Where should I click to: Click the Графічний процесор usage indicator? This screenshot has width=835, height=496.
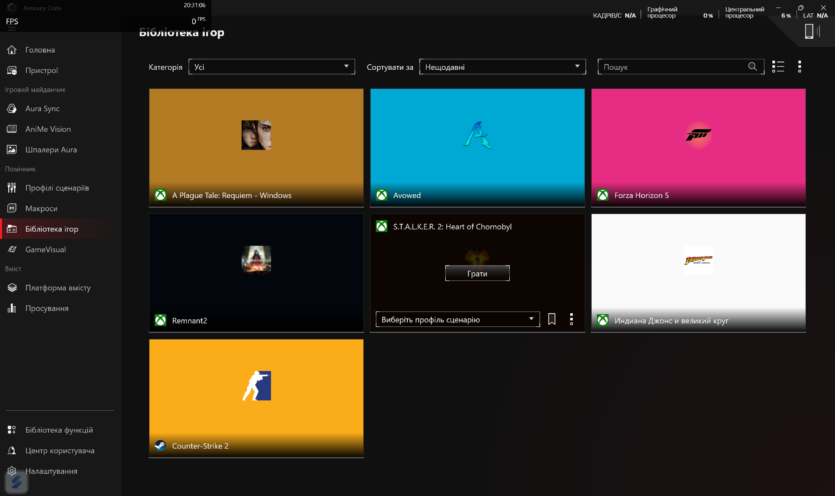(x=680, y=12)
